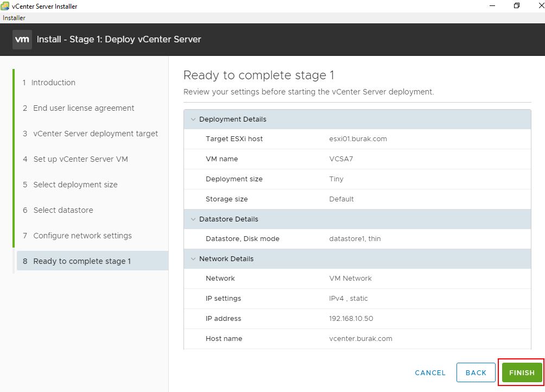The width and height of the screenshot is (545, 392).
Task: Open step 5 Select deployment size
Action: (70, 185)
